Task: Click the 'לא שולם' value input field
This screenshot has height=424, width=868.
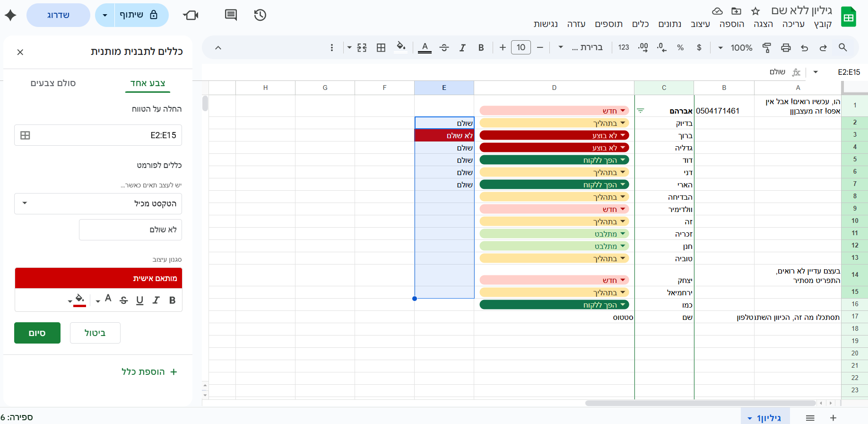Action: (130, 230)
